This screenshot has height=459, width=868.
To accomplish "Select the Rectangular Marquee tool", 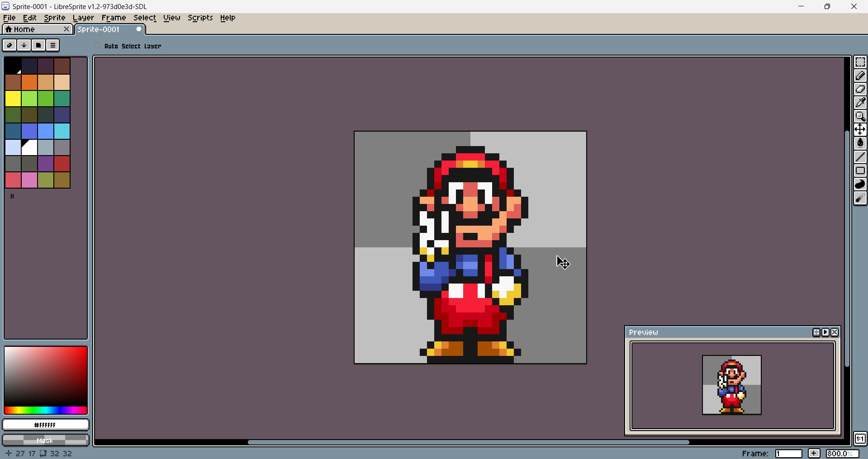I will click(860, 62).
